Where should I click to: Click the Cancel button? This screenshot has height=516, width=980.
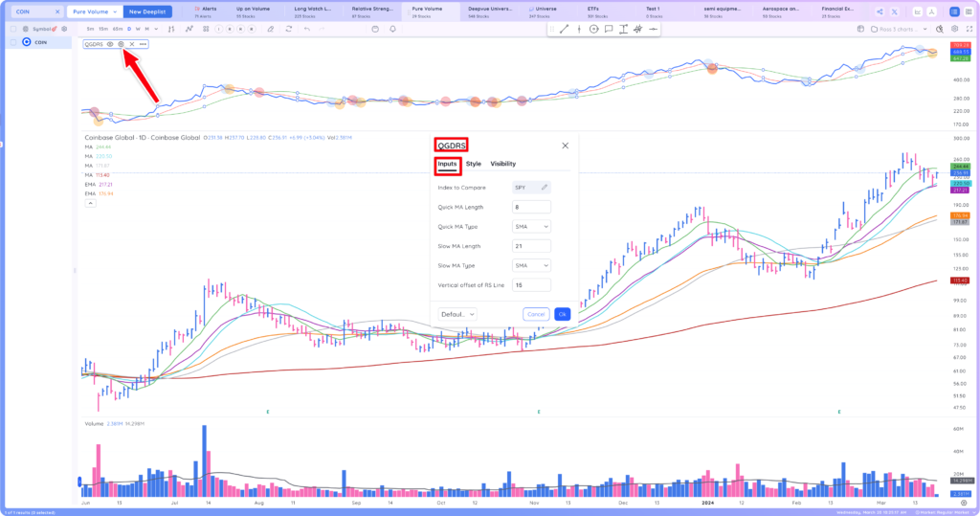[x=536, y=314]
